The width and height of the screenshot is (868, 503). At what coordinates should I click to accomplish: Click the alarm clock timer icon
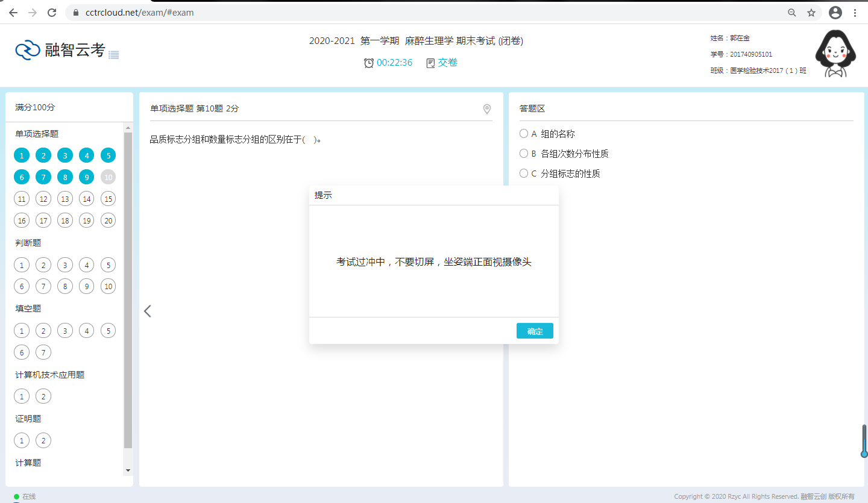pyautogui.click(x=369, y=63)
